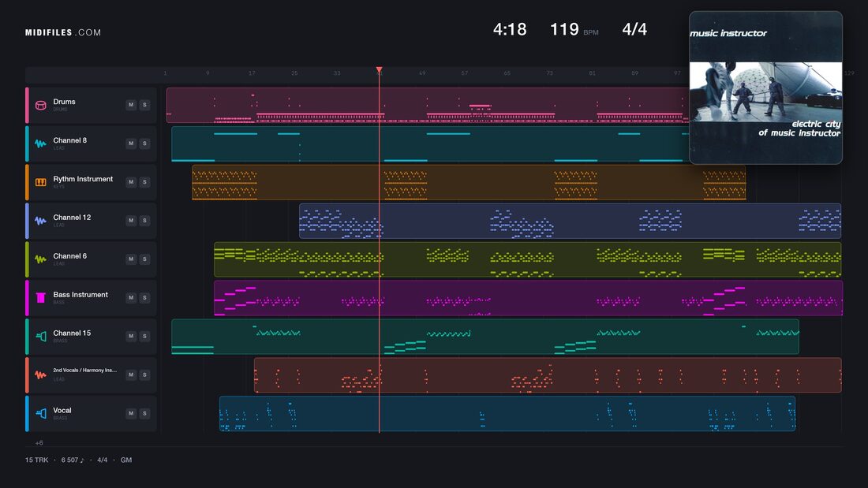Click the GM label in footer

pyautogui.click(x=126, y=460)
